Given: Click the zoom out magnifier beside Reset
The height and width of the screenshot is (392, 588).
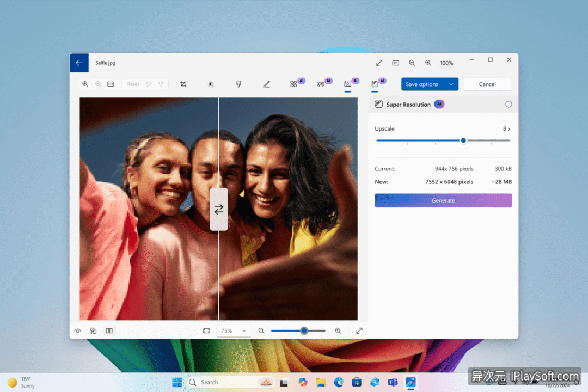Looking at the screenshot, I should 98,84.
